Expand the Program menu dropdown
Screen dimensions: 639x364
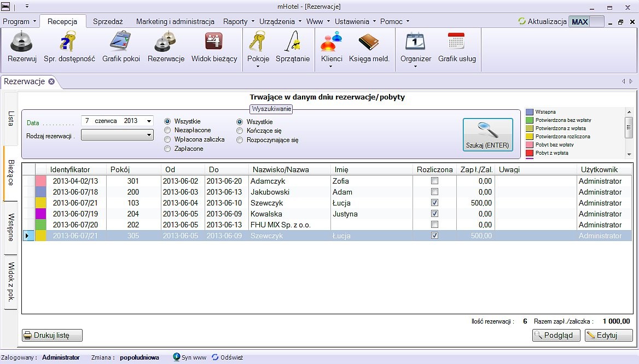tap(34, 21)
